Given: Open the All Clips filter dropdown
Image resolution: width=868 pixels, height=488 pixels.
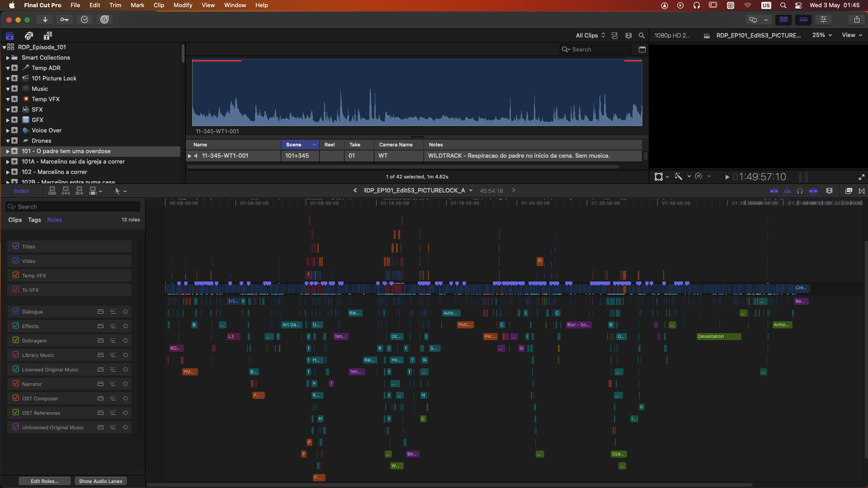Looking at the screenshot, I should (590, 35).
